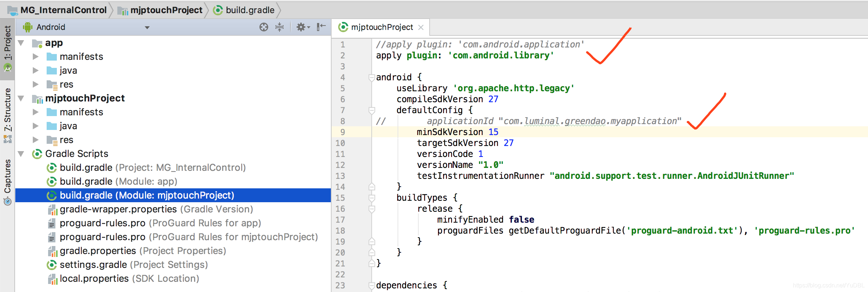Open the 1: Project tool window tab
868x292 pixels.
[7, 49]
